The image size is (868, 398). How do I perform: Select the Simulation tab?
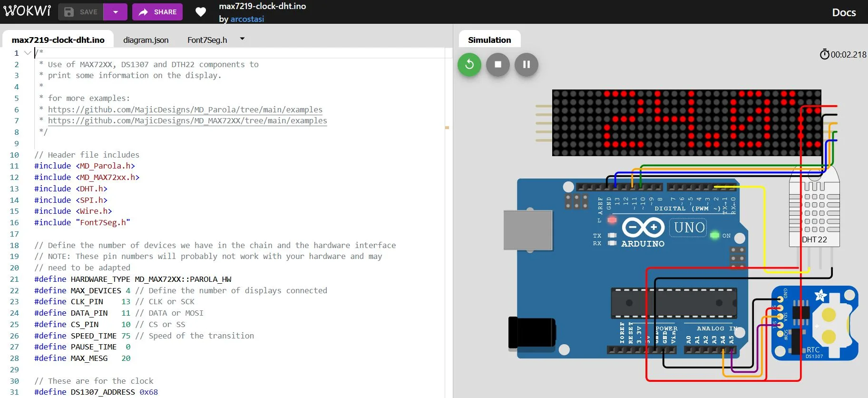click(489, 40)
